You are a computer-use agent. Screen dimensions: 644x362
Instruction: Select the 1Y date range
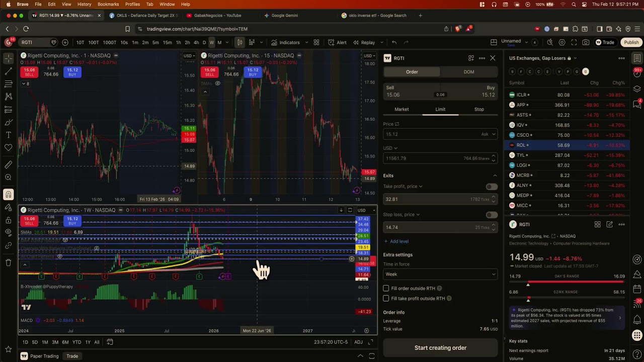[88, 342]
